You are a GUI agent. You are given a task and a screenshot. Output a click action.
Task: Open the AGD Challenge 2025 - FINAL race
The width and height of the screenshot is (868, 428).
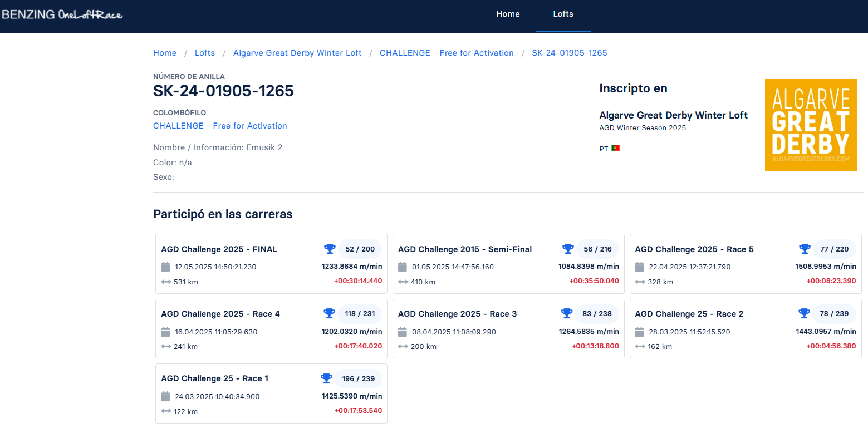(x=219, y=249)
